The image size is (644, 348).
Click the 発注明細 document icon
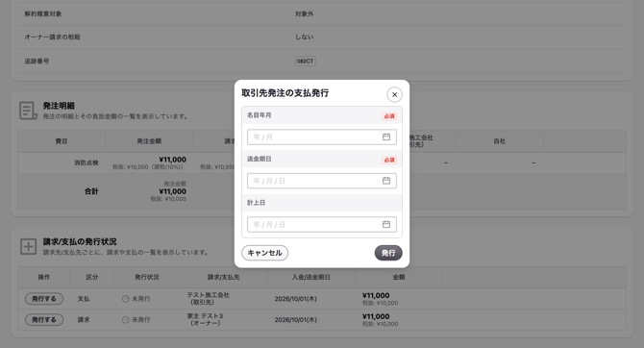pos(28,111)
